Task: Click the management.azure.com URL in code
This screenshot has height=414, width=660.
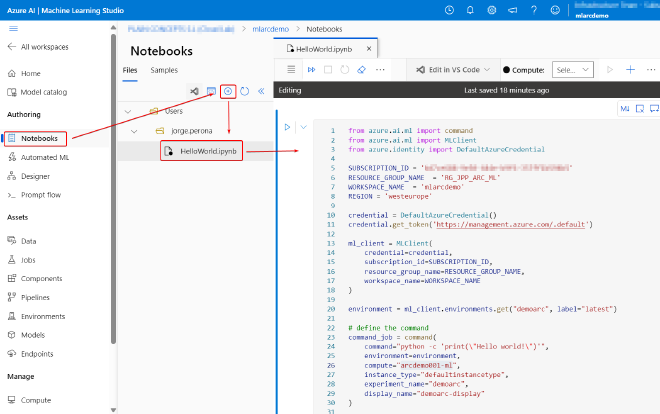Action: pos(511,224)
